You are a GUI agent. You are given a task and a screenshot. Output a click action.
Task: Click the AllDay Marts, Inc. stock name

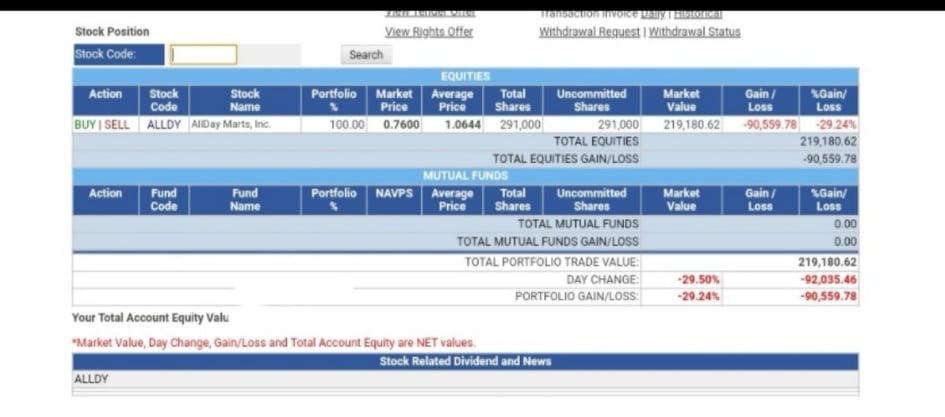[231, 125]
